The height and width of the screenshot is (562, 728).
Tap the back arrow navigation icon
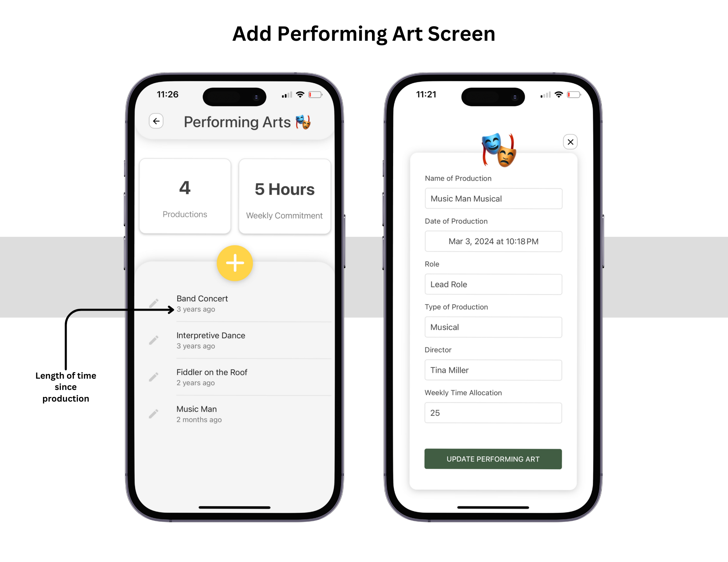click(156, 121)
